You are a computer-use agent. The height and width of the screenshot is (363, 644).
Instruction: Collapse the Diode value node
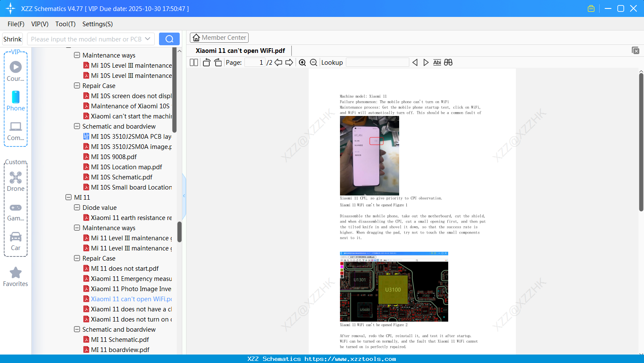(77, 207)
